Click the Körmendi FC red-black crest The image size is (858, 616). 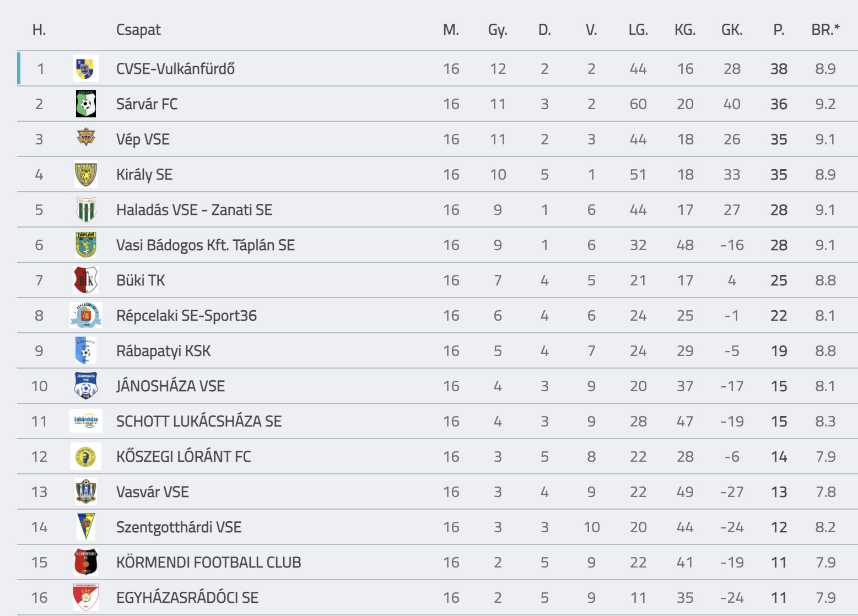click(86, 563)
